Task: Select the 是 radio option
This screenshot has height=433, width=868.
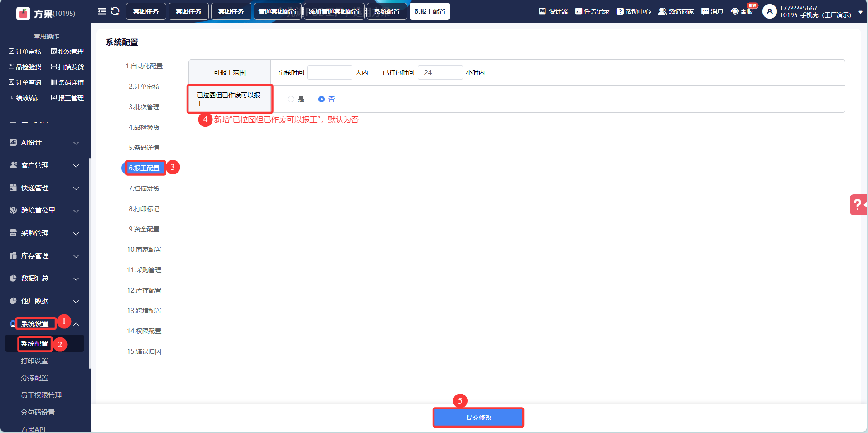Action: click(x=291, y=99)
